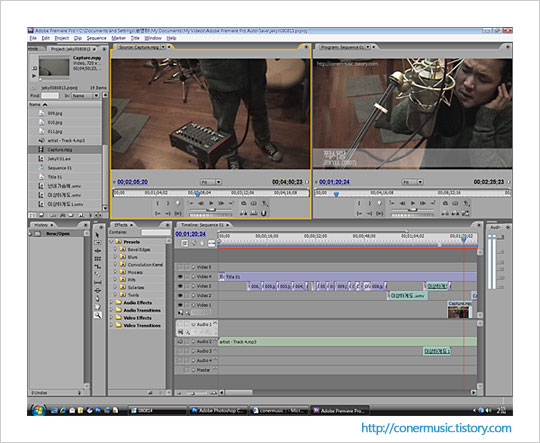Select artist - Track 4.mp3 project item
This screenshot has height=443, width=540.
coord(65,141)
